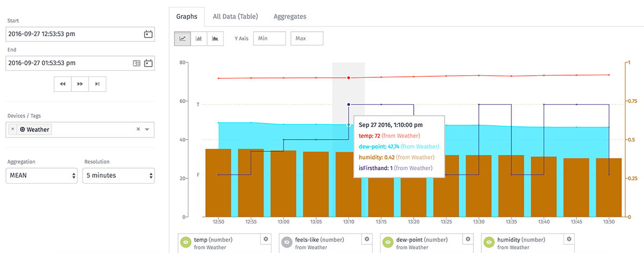Open settings gear for humidity series
Screen dimensions: 644x253
[x=569, y=239]
